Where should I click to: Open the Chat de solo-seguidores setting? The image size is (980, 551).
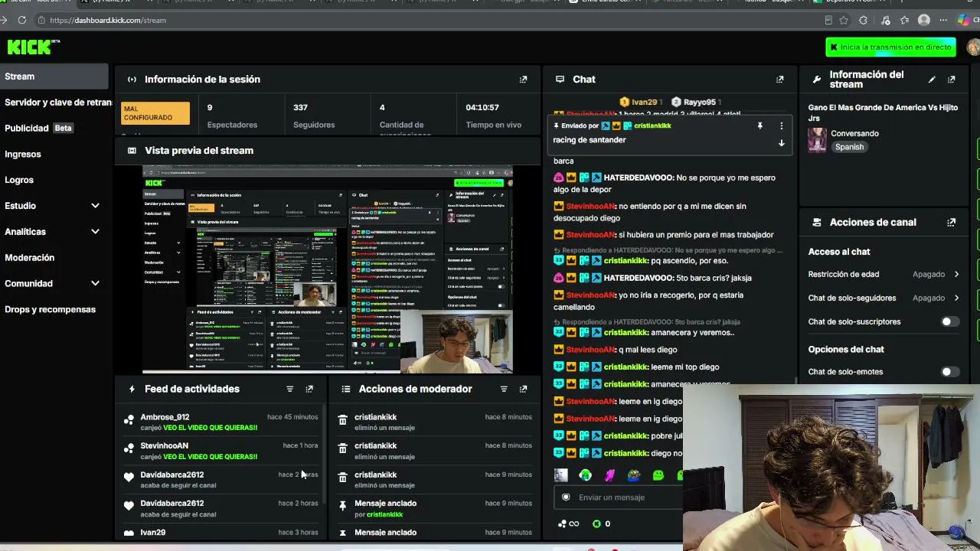(x=884, y=298)
